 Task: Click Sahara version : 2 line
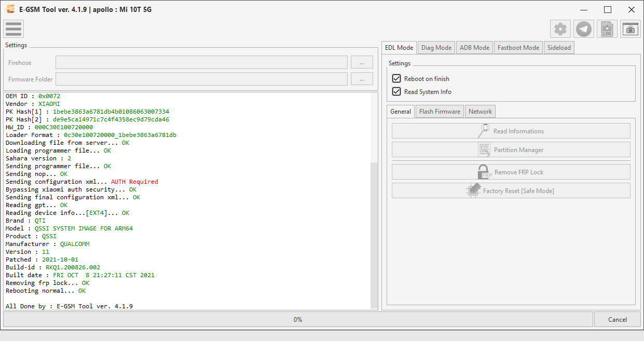click(x=38, y=158)
